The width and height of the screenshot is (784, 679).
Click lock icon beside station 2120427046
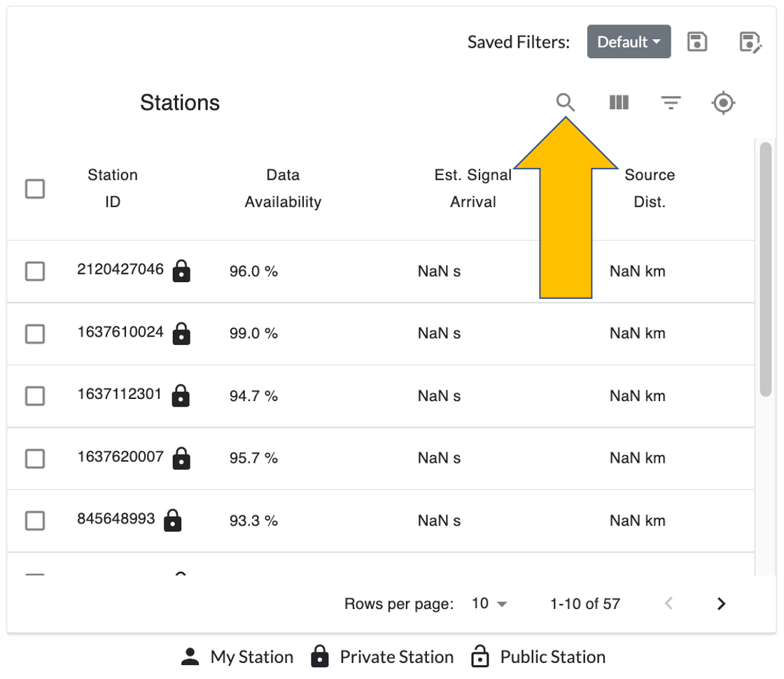[x=181, y=271]
